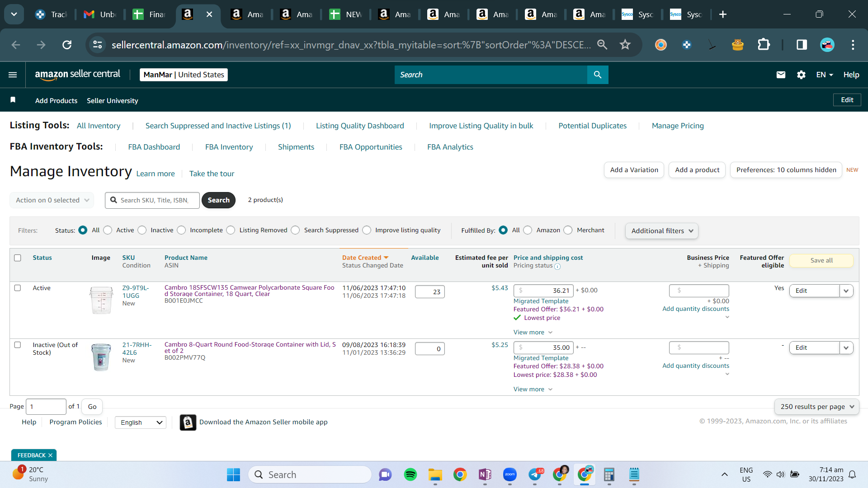Click the Cambro 8-Quart product thumbnail
The image size is (868, 488).
pyautogui.click(x=101, y=357)
